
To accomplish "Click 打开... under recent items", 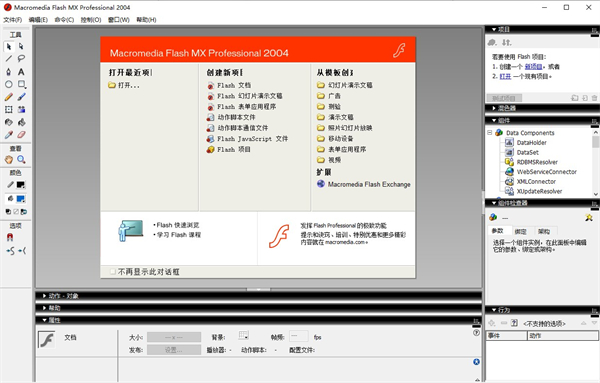I will pyautogui.click(x=124, y=85).
